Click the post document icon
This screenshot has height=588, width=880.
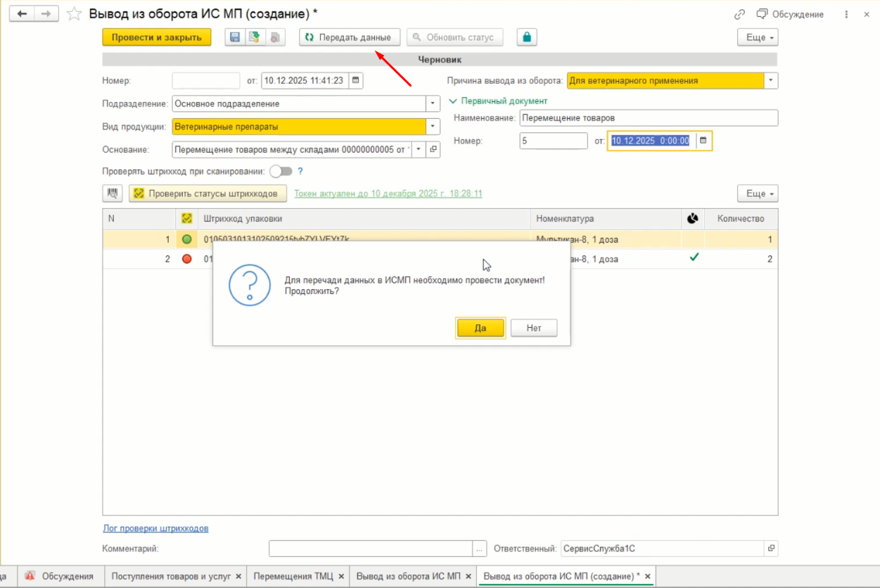(253, 37)
